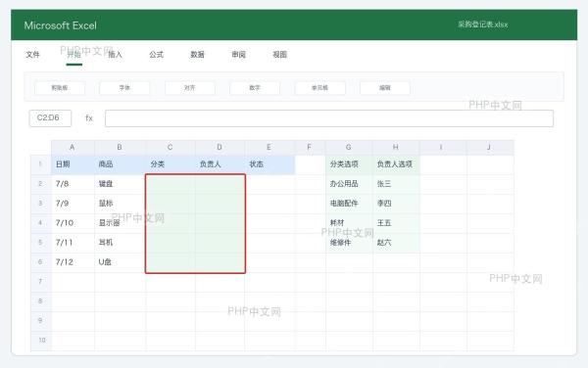This screenshot has height=368, width=588.
Task: Focus the name box showing C2:D6
Action: click(50, 118)
